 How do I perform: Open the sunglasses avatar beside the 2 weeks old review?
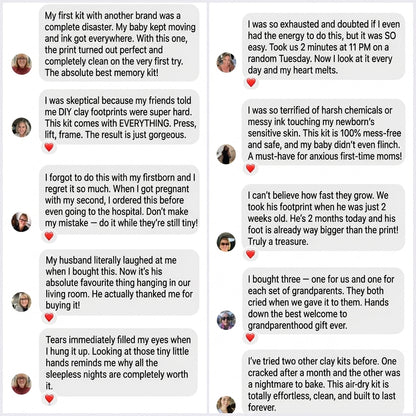point(226,242)
